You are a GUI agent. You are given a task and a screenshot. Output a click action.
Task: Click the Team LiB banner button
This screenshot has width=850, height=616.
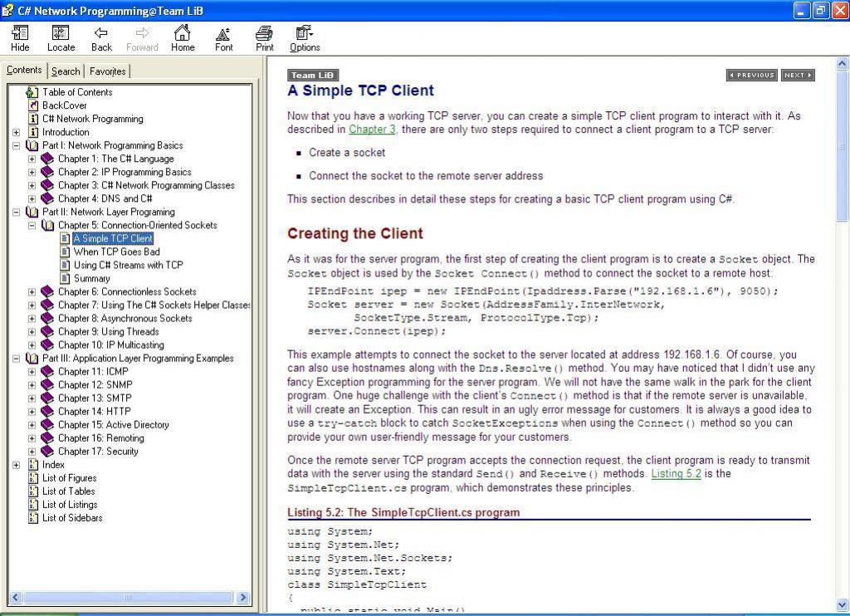pos(313,76)
